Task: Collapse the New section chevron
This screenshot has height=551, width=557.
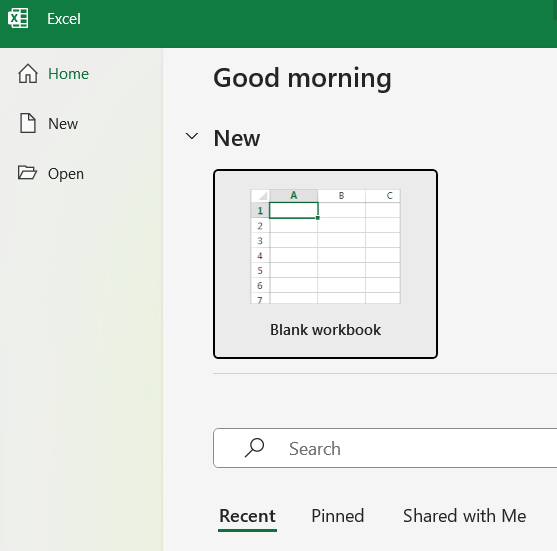Action: tap(192, 136)
